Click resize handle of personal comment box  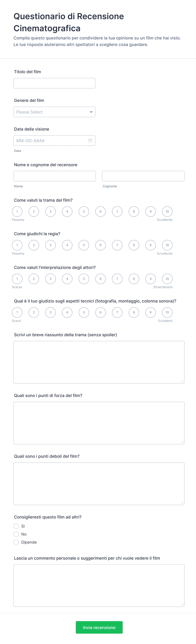pos(182,605)
